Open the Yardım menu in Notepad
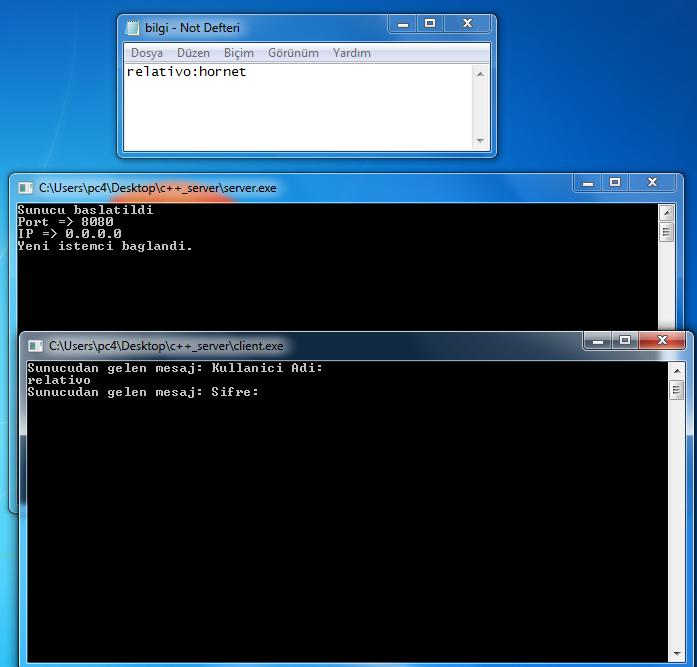 (352, 53)
